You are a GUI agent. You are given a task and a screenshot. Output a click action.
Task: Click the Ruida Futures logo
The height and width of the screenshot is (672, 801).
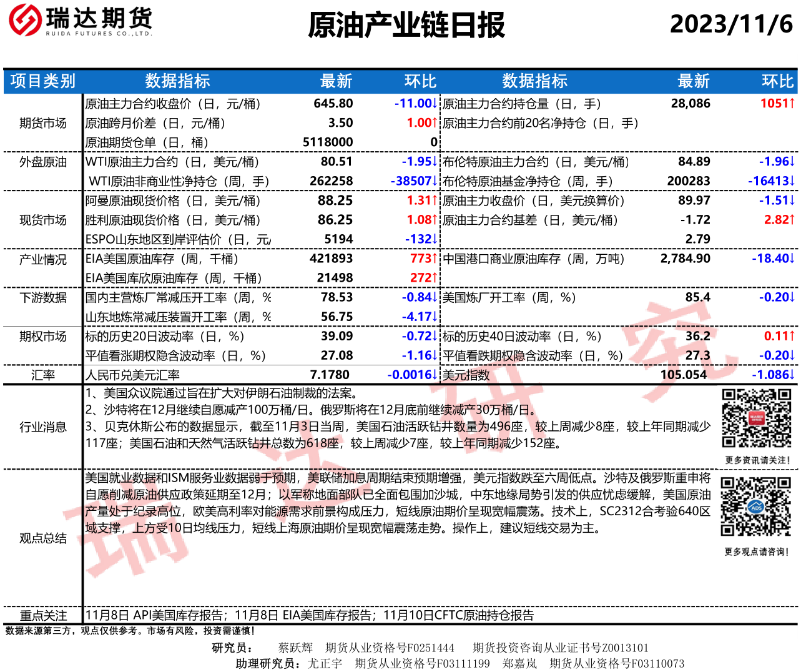click(x=81, y=21)
